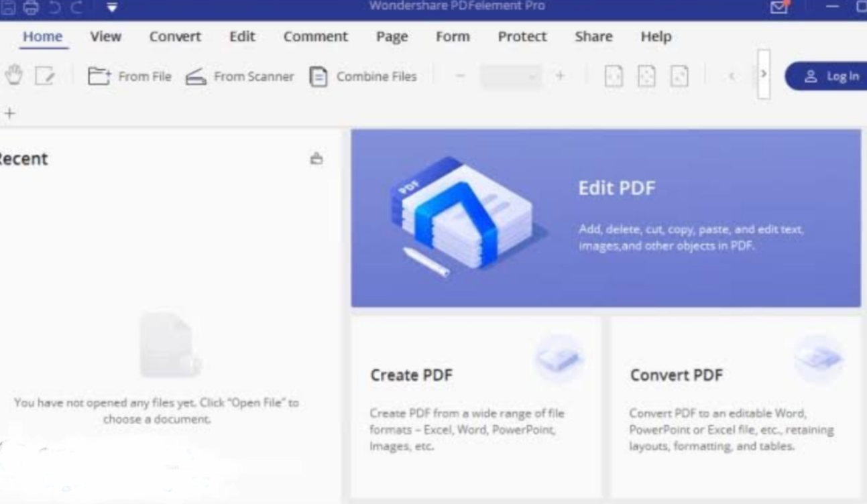Switch to the Home tab
The image size is (867, 504).
42,37
